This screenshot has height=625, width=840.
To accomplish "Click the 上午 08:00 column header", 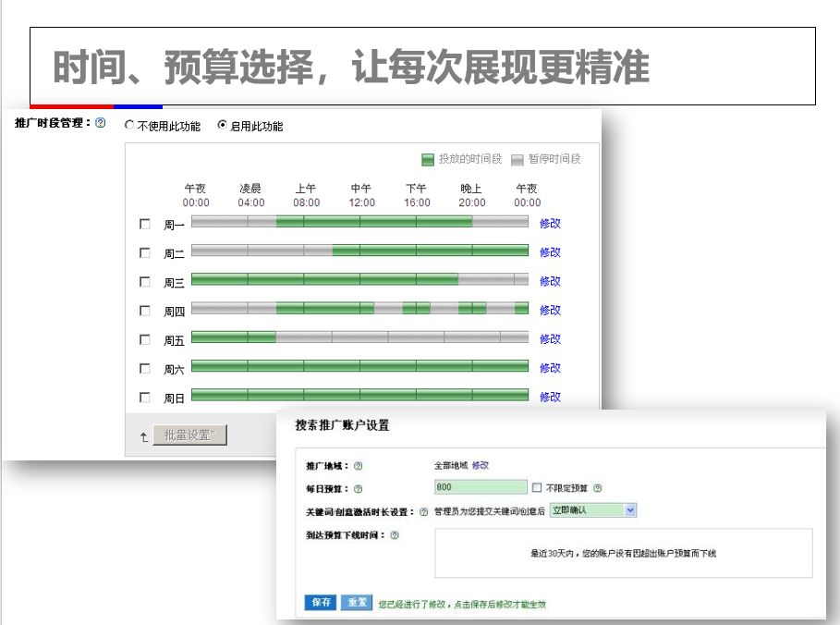I will click(x=307, y=196).
